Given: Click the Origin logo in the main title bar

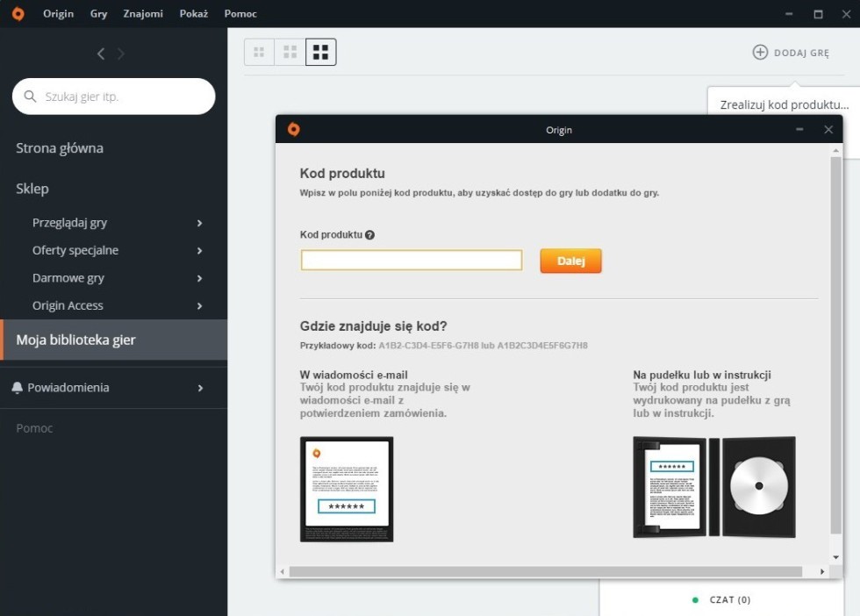Looking at the screenshot, I should point(18,14).
